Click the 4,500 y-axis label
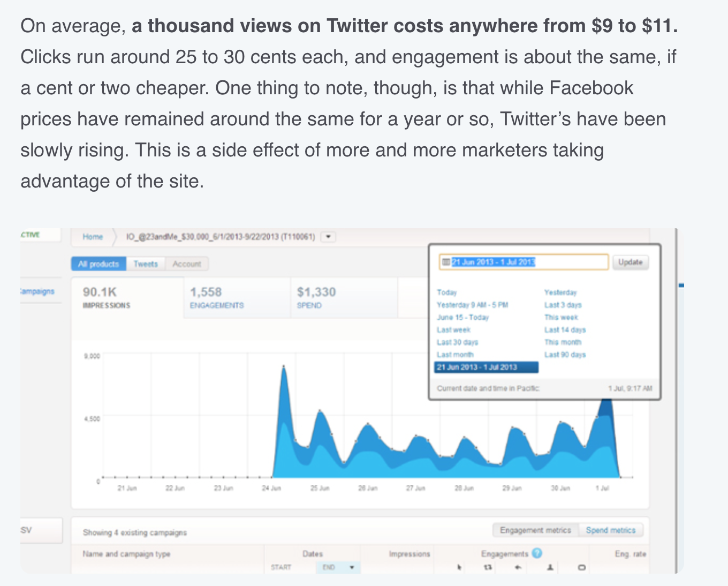The width and height of the screenshot is (728, 586). (92, 419)
